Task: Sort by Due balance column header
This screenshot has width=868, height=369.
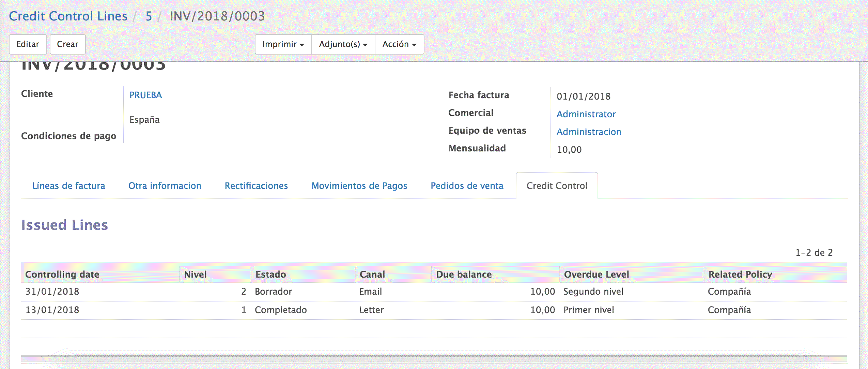Action: pyautogui.click(x=464, y=275)
